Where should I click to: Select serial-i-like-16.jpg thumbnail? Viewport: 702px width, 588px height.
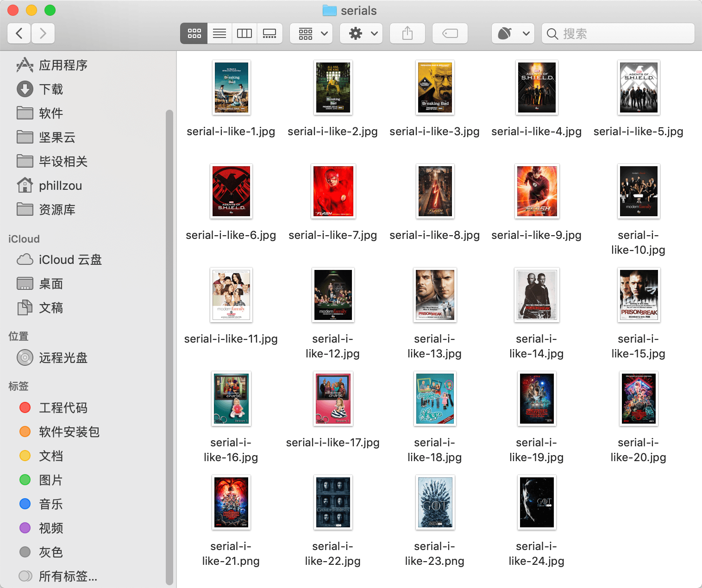231,399
